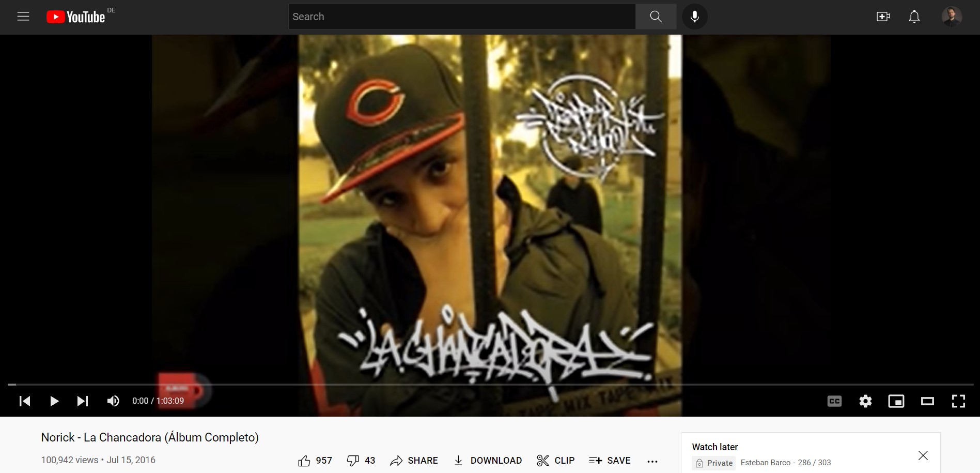The height and width of the screenshot is (473, 980).
Task: Open the Create video camera icon
Action: coord(883,17)
